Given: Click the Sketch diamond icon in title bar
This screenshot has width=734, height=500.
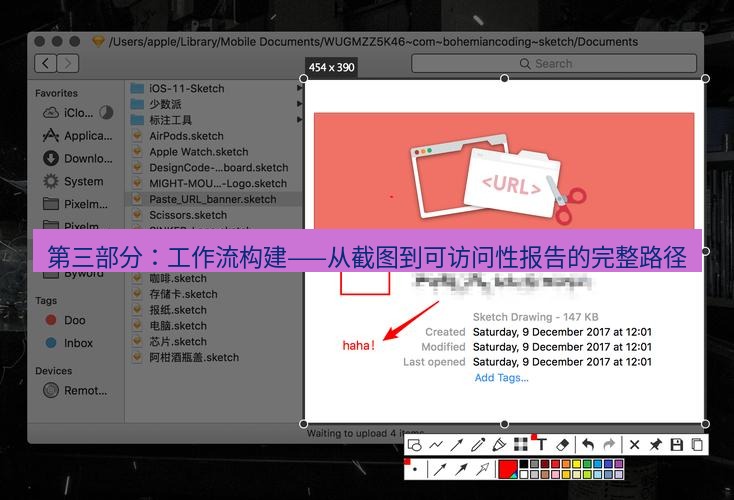Looking at the screenshot, I should point(98,41).
